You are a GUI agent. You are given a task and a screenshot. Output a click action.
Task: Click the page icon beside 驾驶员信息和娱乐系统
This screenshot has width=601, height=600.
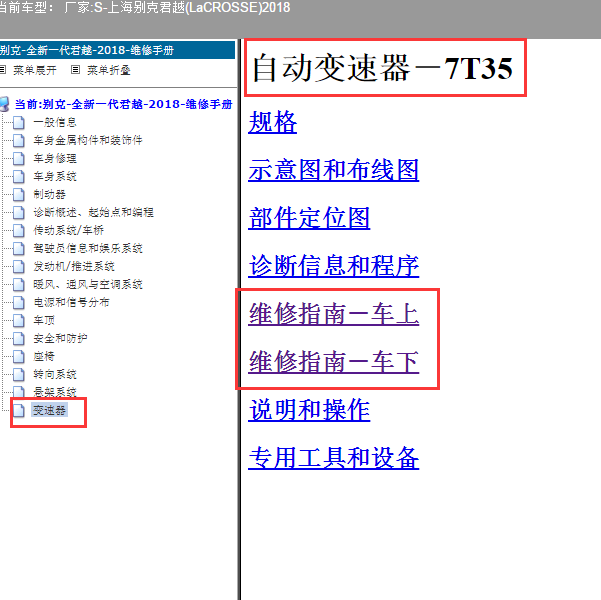coord(18,249)
